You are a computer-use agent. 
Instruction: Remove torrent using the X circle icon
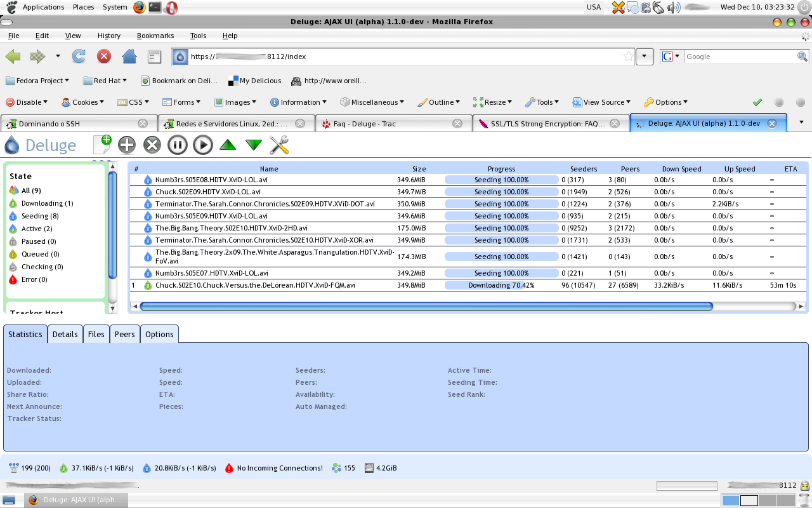[152, 145]
